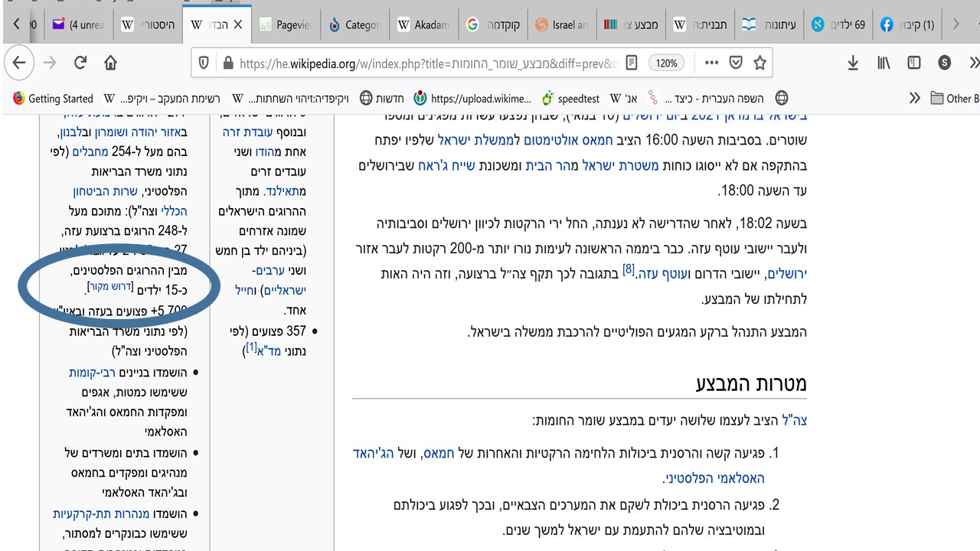Click the browser back button
Viewport: 980px width, 551px height.
point(20,64)
